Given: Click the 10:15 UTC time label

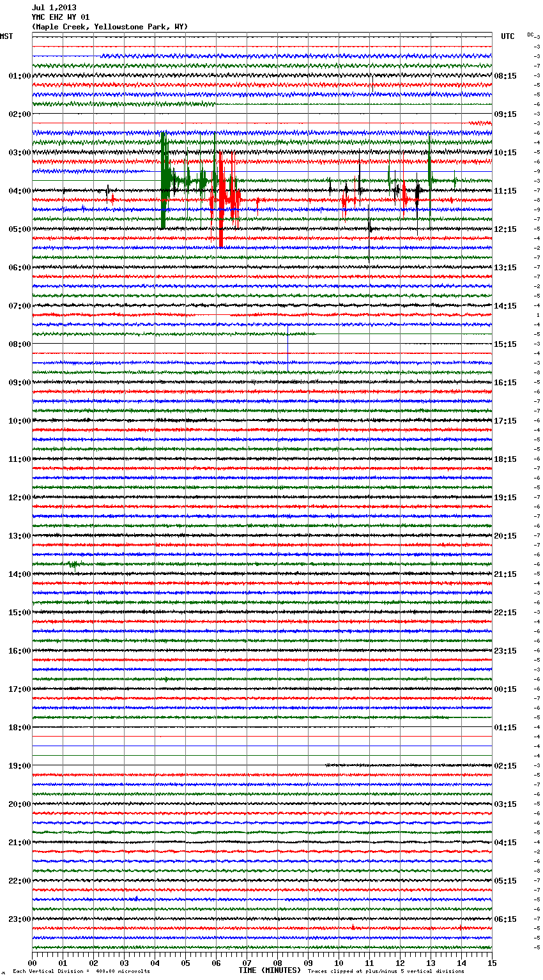Looking at the screenshot, I should pyautogui.click(x=505, y=153).
